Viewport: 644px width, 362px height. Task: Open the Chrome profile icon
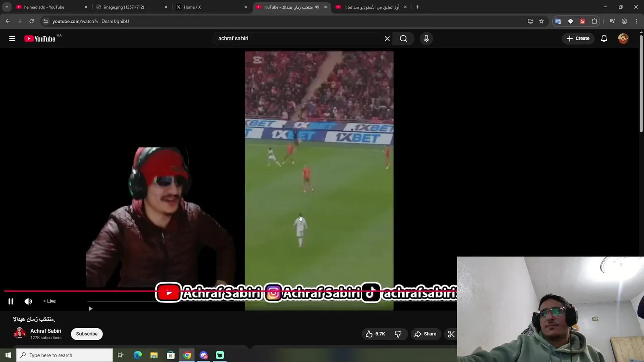click(624, 21)
